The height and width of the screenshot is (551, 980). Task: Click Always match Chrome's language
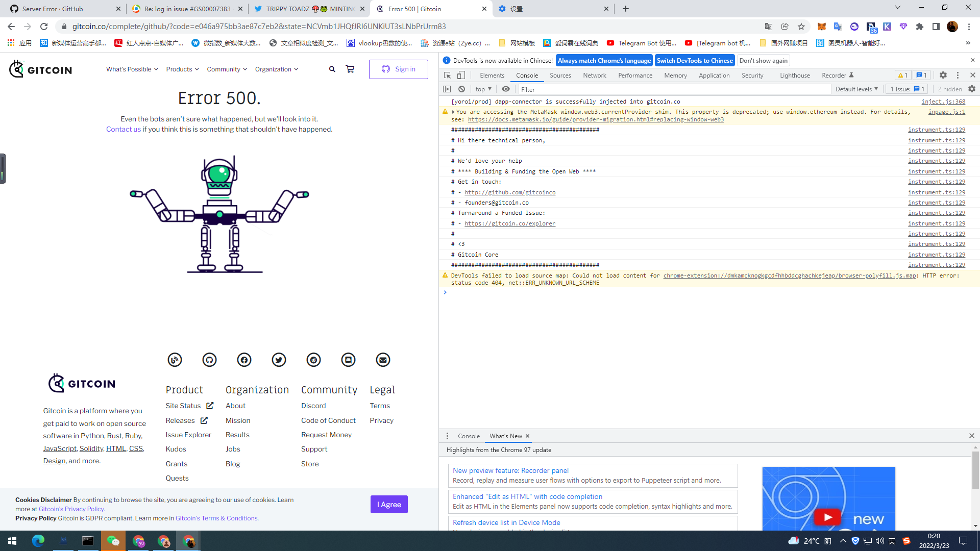pos(604,61)
